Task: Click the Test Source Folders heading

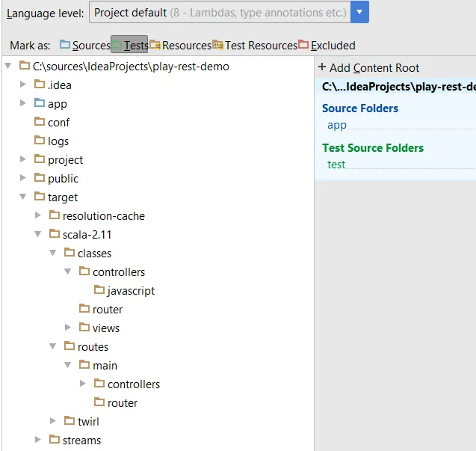Action: click(x=373, y=148)
